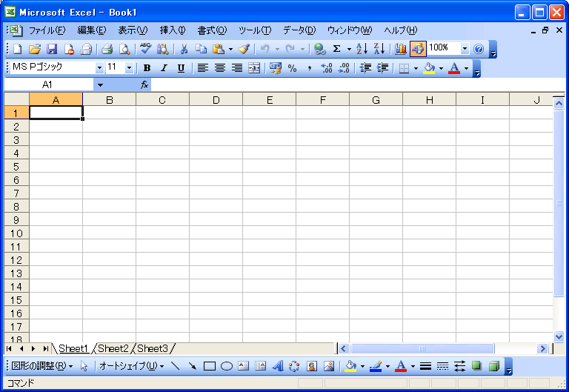The image size is (569, 392).
Task: Open the 書式(O) menu
Action: point(212,30)
